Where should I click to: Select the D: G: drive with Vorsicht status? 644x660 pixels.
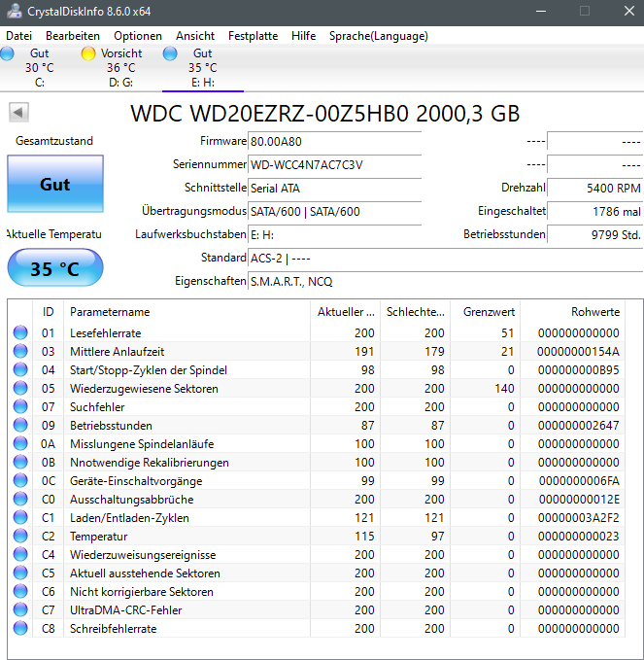(x=121, y=68)
